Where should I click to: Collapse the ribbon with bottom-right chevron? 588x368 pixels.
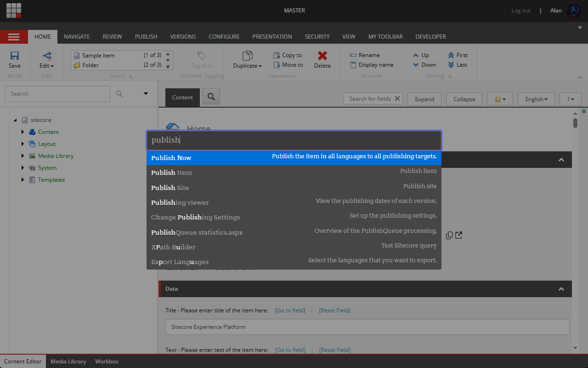(580, 77)
